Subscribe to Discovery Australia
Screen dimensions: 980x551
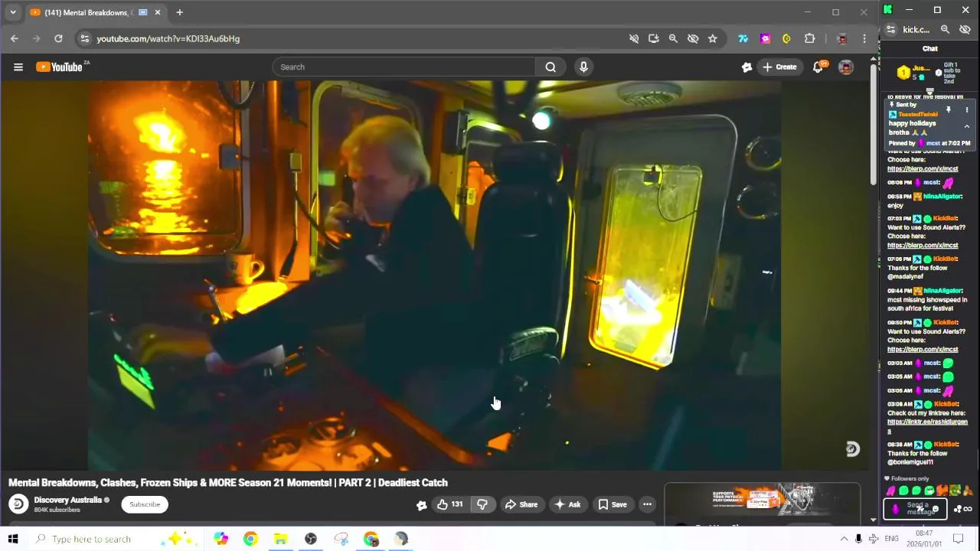point(145,504)
